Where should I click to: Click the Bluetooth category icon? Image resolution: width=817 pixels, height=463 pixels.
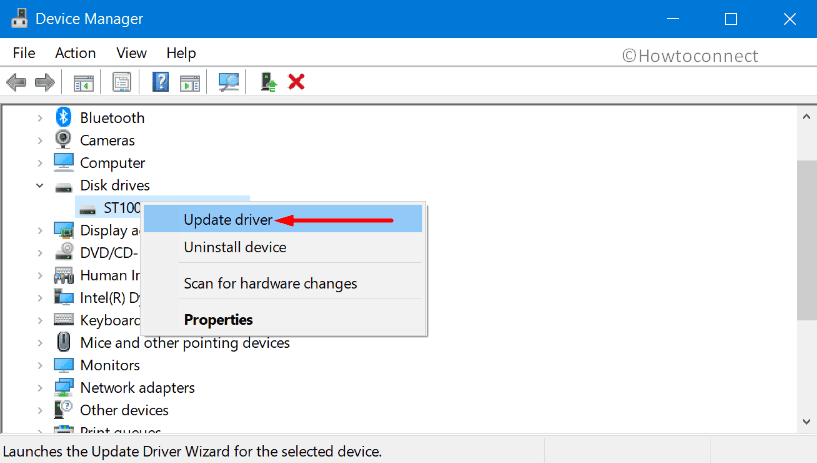(63, 117)
